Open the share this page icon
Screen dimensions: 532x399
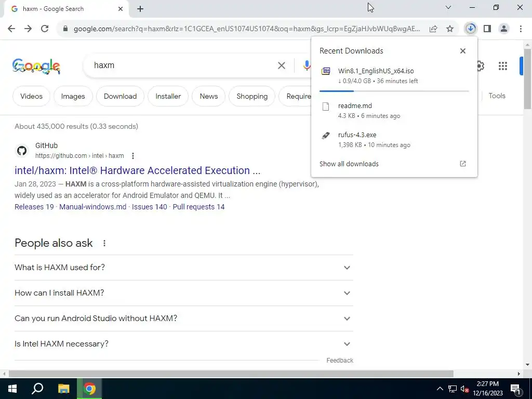[433, 29]
